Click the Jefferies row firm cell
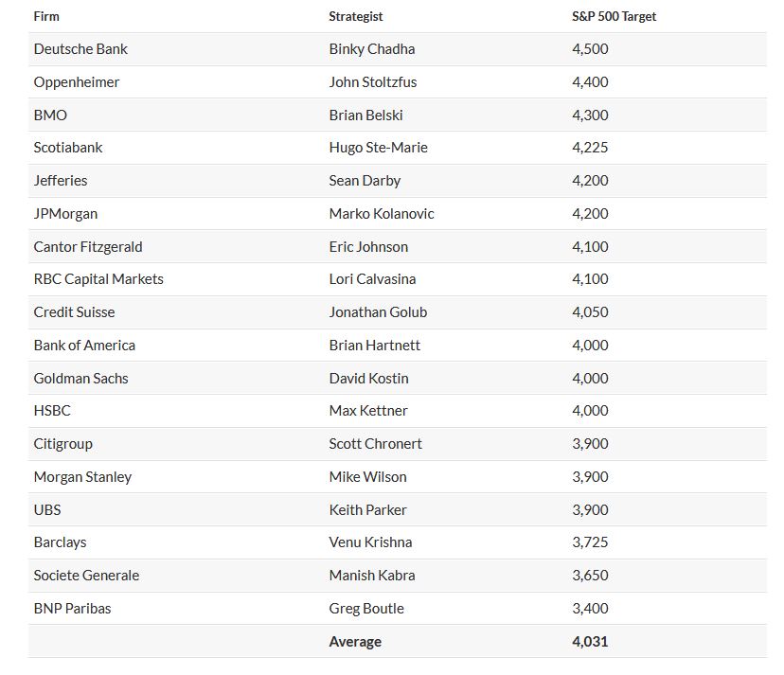This screenshot has width=784, height=675. pyautogui.click(x=61, y=181)
